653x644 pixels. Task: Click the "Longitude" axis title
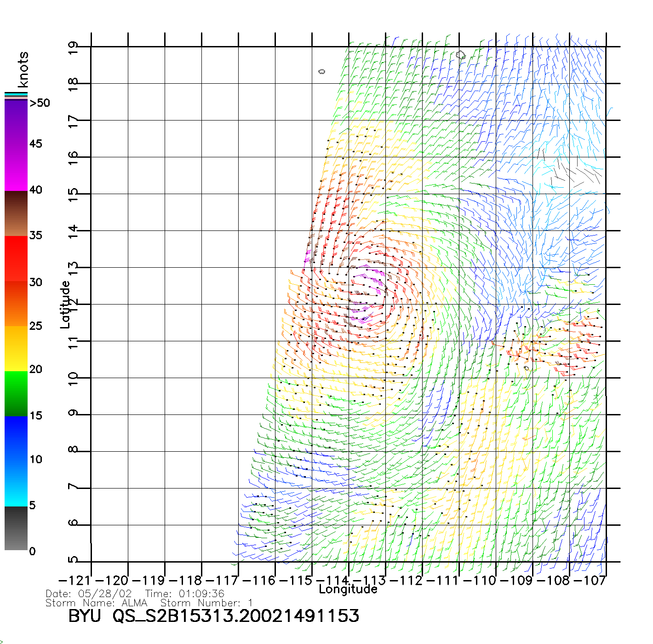click(x=348, y=589)
